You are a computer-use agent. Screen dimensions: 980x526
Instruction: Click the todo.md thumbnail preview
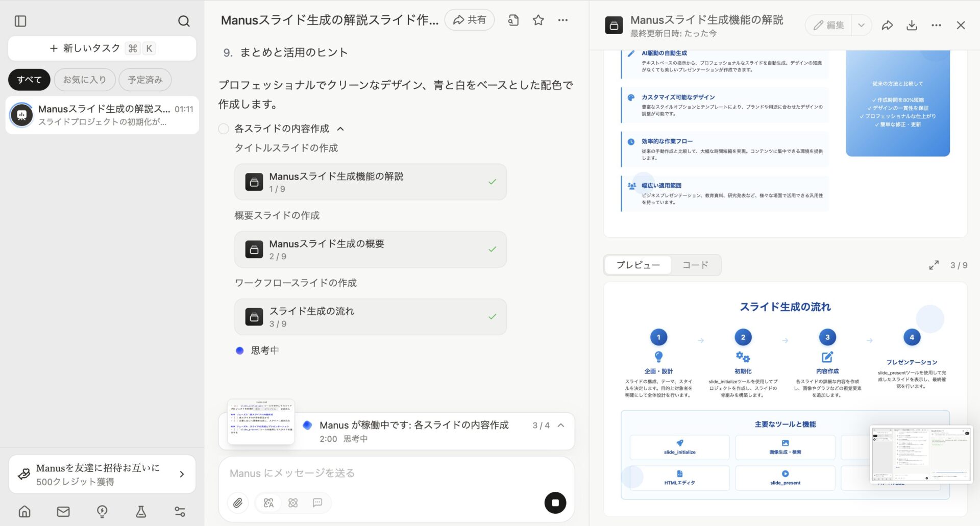point(261,421)
